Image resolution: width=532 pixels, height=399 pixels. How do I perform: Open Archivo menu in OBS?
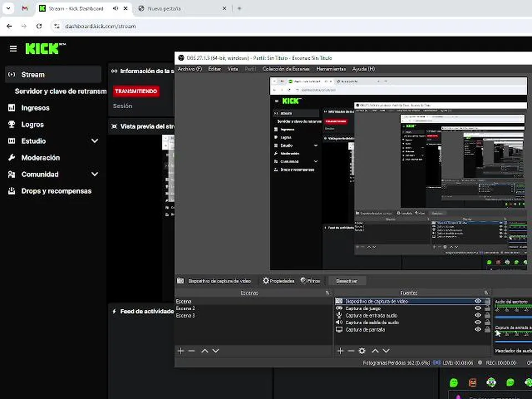point(190,69)
